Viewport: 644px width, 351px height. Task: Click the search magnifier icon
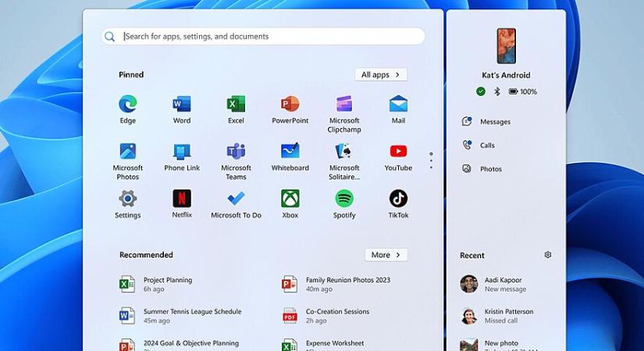click(x=109, y=37)
